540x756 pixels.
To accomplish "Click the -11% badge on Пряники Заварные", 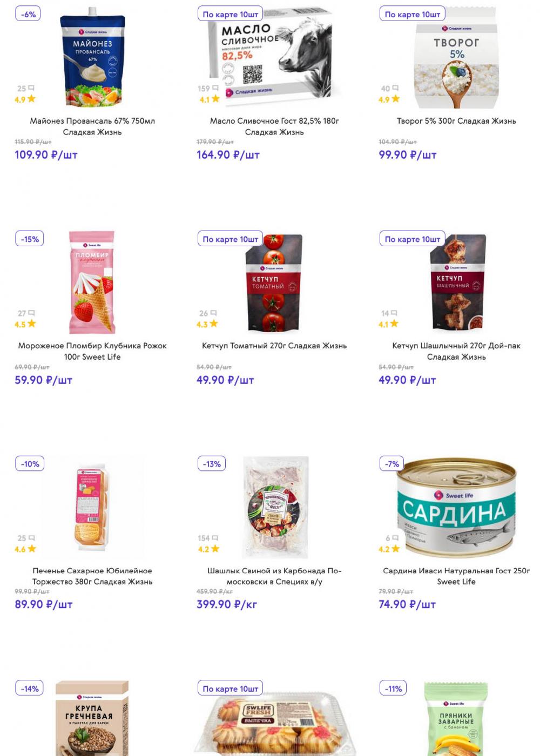I will point(394,688).
